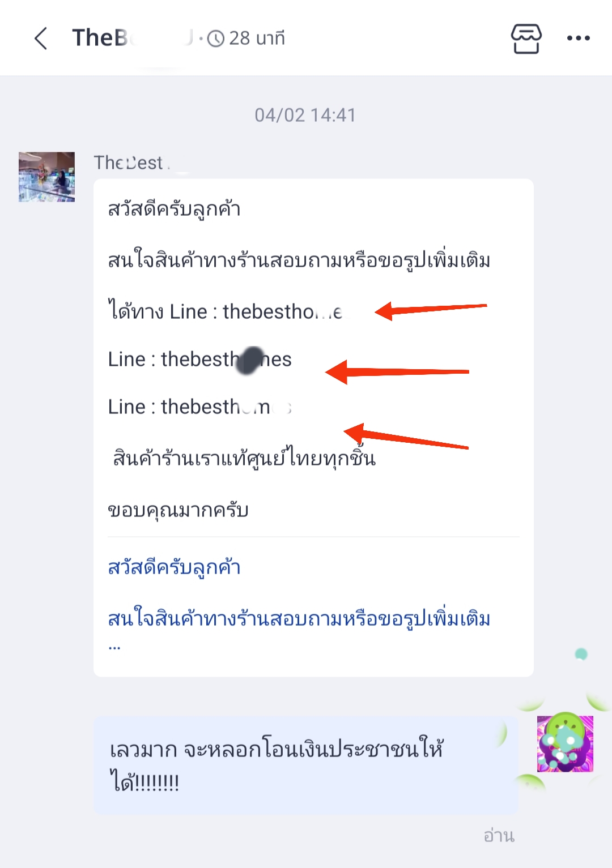Screen dimensions: 612x868
Task: Expand the truncated reply via ellipsis
Action: 114,647
